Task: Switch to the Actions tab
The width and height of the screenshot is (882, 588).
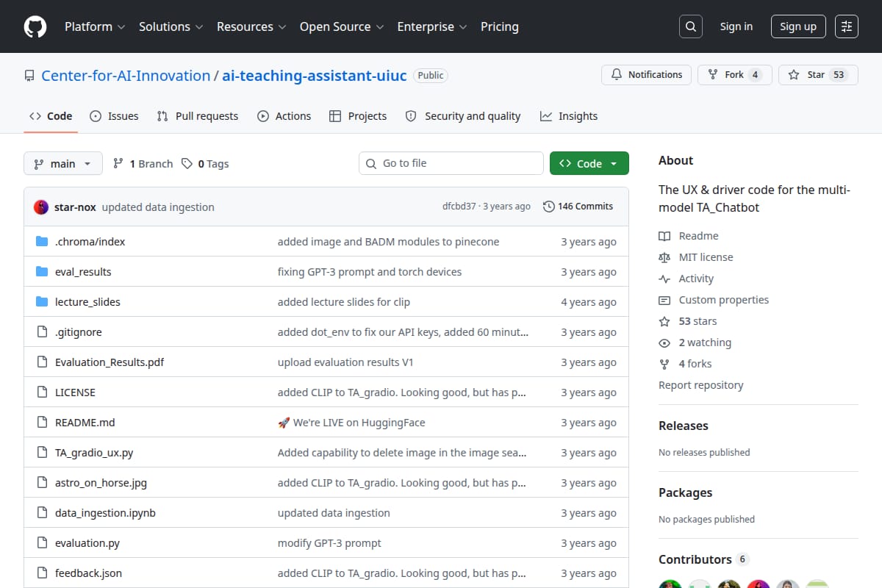Action: click(284, 116)
